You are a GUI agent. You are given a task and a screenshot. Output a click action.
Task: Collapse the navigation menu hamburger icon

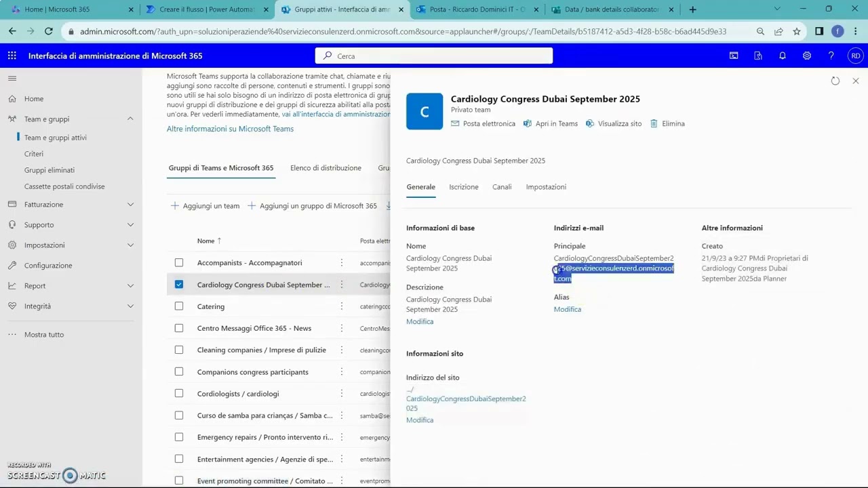(x=12, y=79)
